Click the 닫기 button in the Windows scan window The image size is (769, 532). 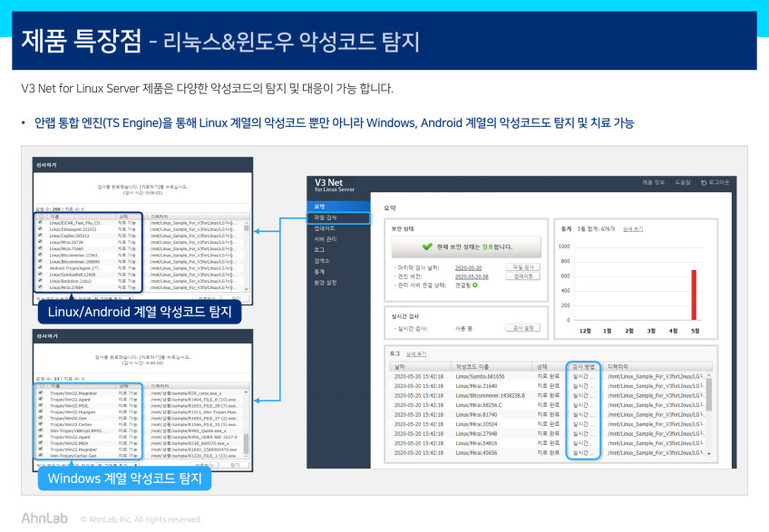236,465
